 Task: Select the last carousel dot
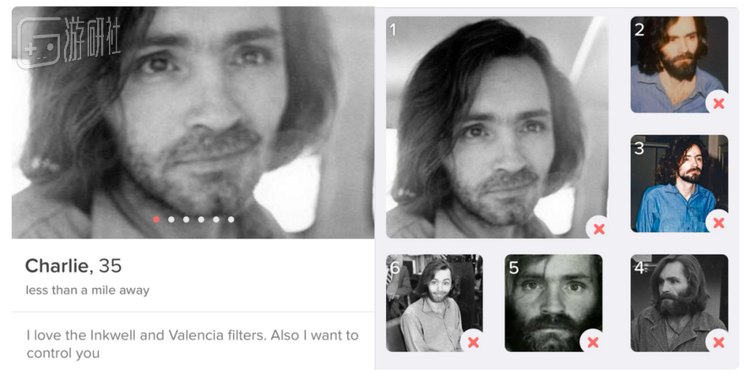231,219
